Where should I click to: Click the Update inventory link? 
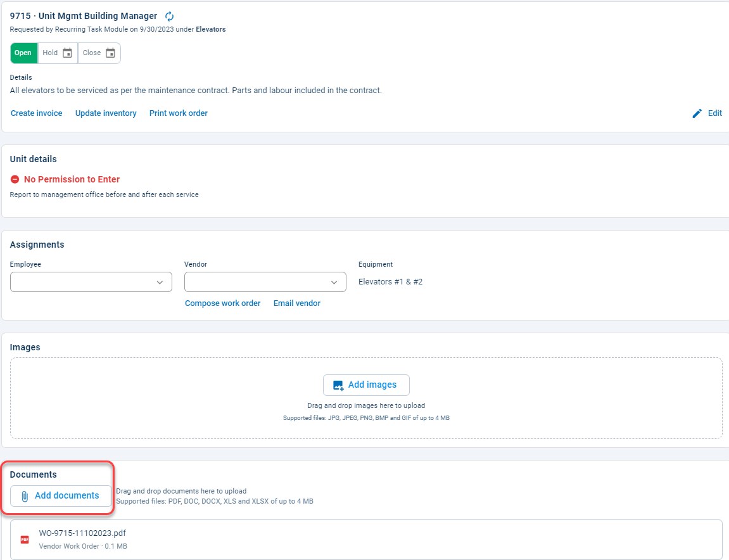click(106, 113)
